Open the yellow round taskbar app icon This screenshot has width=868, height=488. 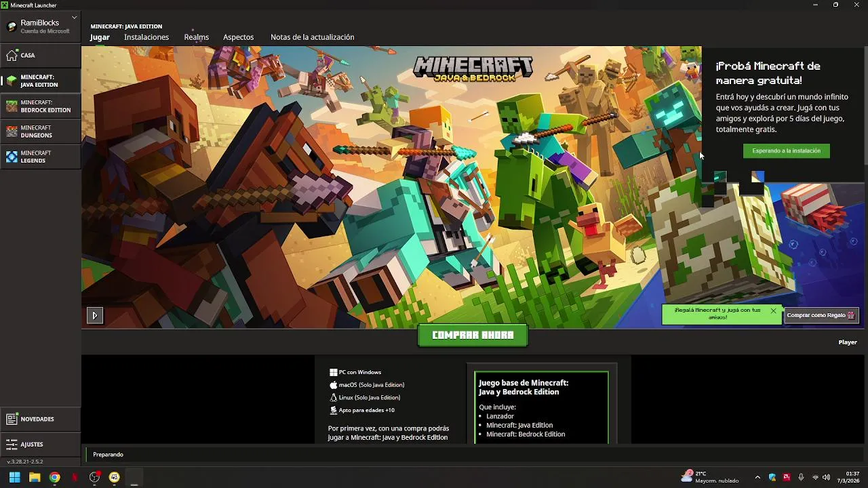(x=115, y=477)
